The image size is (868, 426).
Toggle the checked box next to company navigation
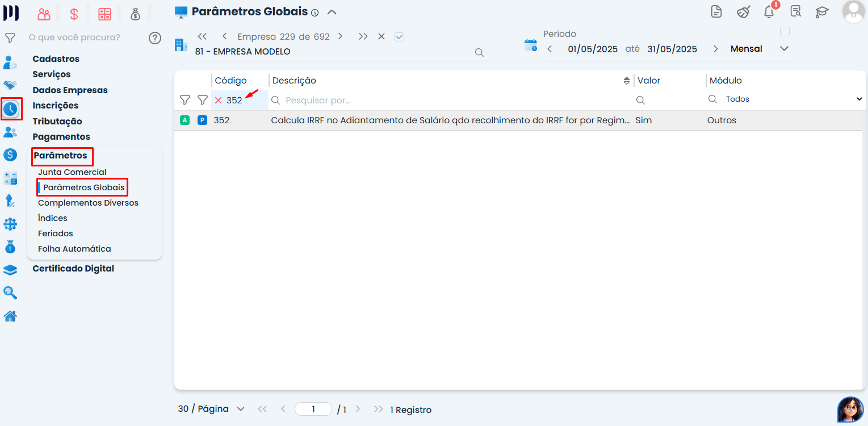click(399, 37)
